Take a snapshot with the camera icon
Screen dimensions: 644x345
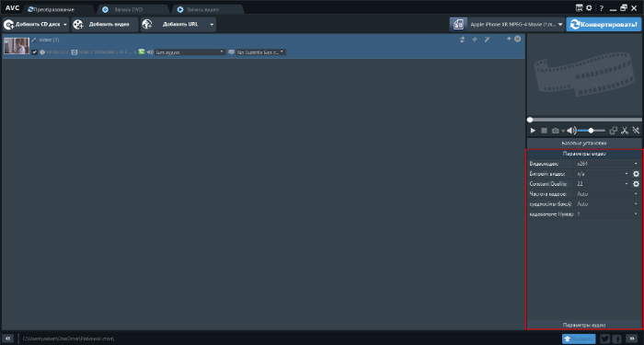point(556,131)
